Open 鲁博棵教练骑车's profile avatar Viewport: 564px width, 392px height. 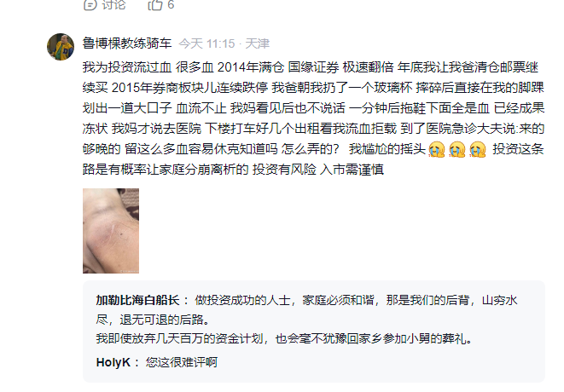pos(61,47)
